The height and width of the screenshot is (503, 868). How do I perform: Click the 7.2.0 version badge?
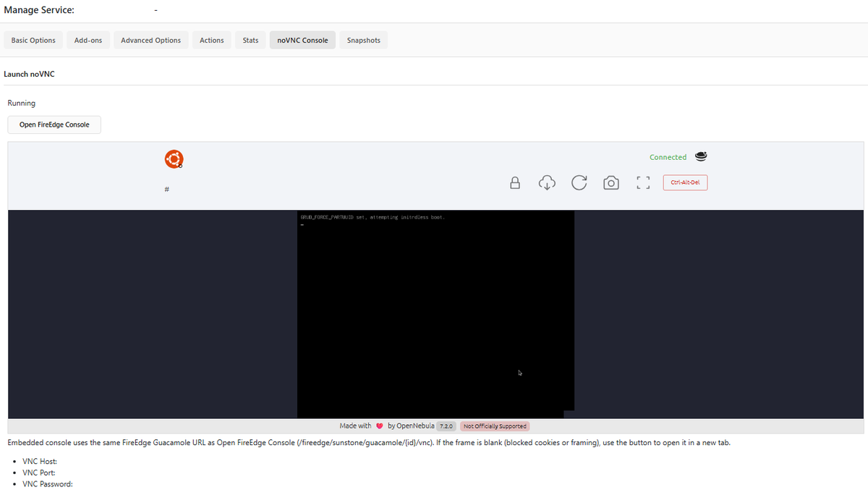[x=446, y=426]
